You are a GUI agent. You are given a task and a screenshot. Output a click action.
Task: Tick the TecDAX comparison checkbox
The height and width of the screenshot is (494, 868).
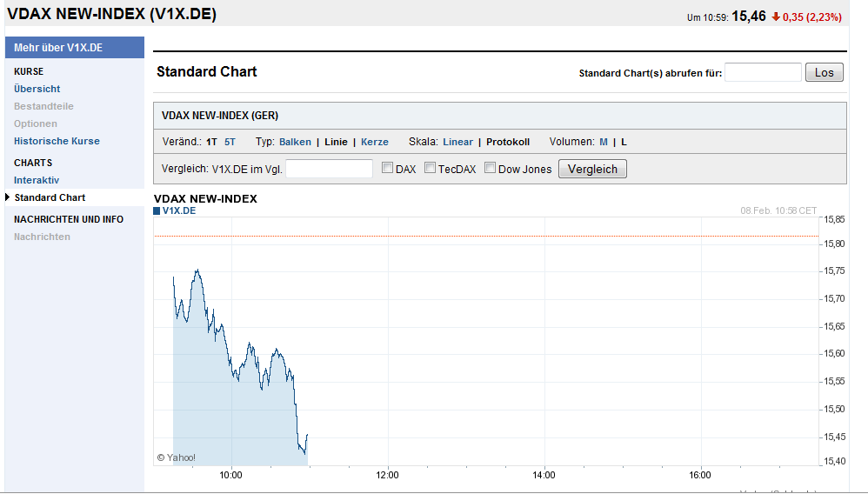(430, 168)
